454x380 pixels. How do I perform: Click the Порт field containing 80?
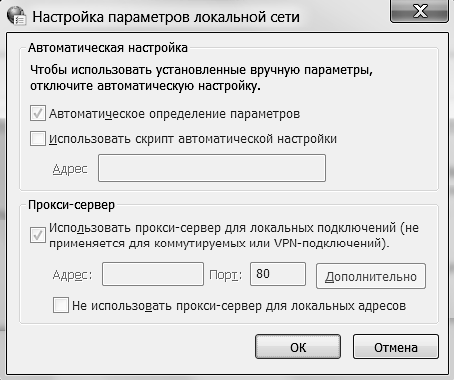click(x=278, y=274)
